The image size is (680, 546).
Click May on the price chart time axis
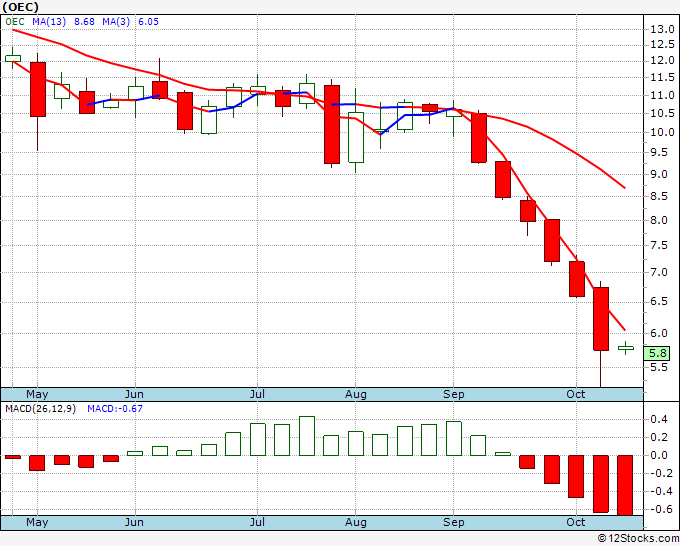[x=37, y=394]
